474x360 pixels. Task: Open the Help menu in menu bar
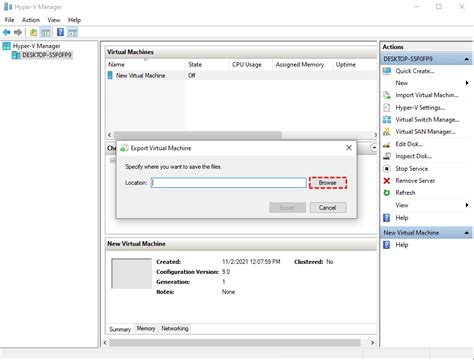pyautogui.click(x=74, y=20)
